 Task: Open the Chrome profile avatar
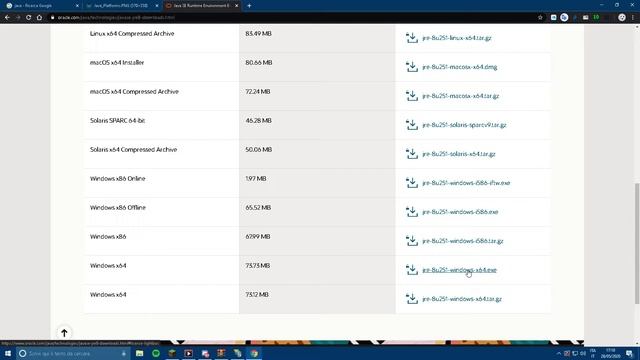pyautogui.click(x=622, y=17)
